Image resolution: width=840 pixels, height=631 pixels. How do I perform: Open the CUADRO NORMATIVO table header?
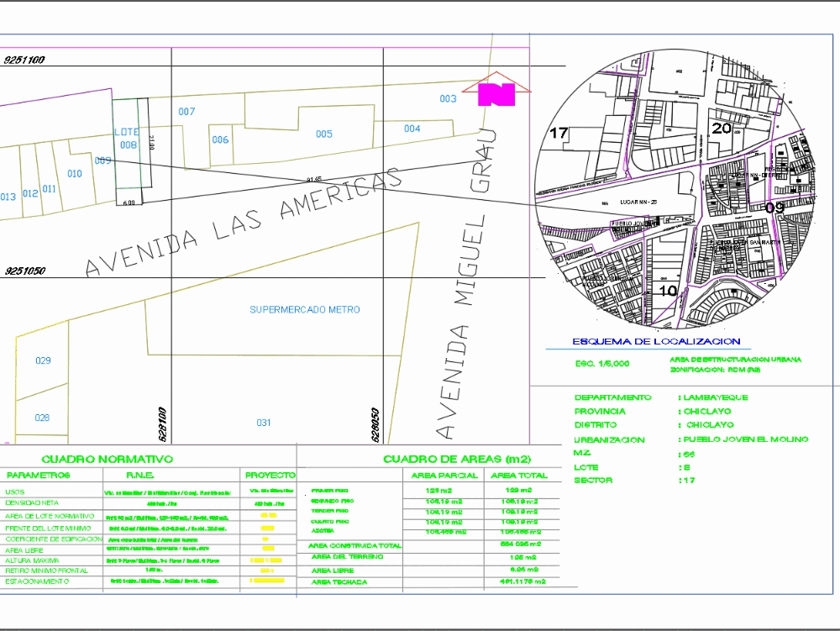pyautogui.click(x=108, y=460)
